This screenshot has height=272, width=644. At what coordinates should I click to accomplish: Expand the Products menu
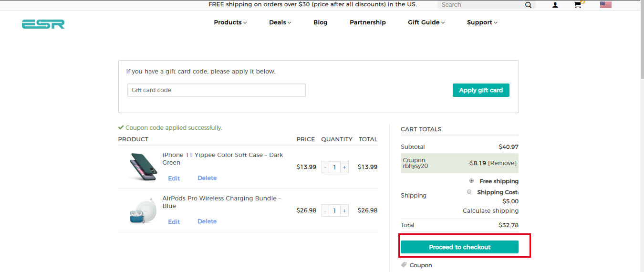(230, 22)
